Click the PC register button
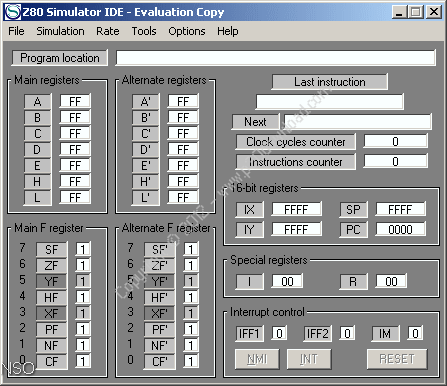 pyautogui.click(x=353, y=230)
